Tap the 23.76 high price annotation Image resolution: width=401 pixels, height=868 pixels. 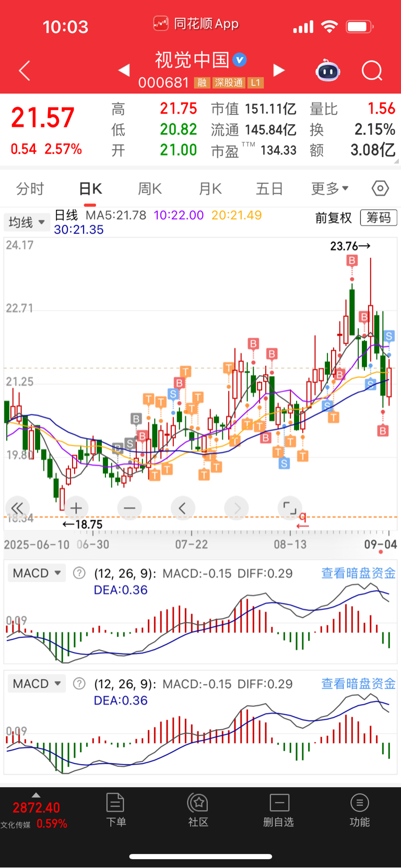350,246
